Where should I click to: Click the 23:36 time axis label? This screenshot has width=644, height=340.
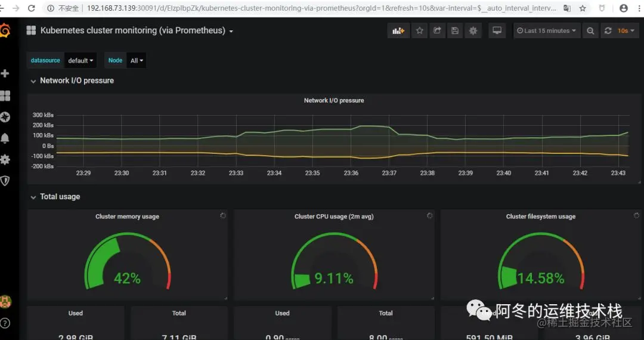click(x=351, y=173)
